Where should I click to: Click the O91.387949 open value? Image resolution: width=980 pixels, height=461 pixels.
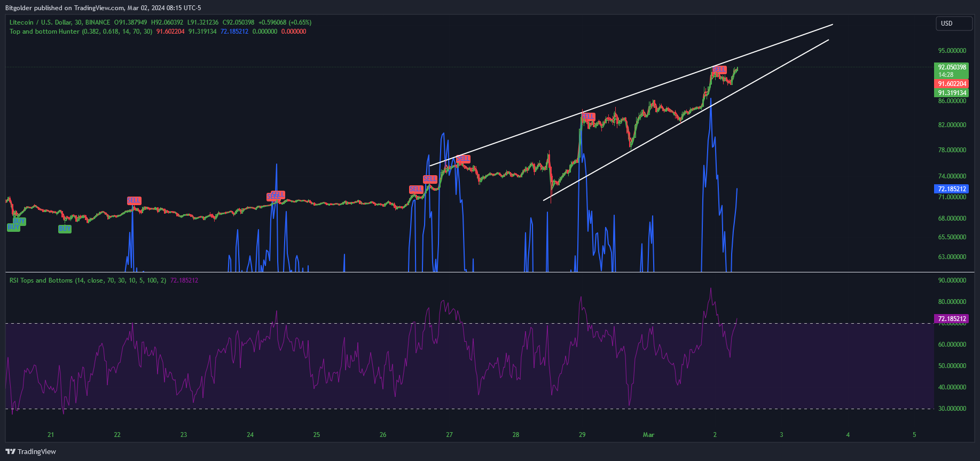[130, 22]
